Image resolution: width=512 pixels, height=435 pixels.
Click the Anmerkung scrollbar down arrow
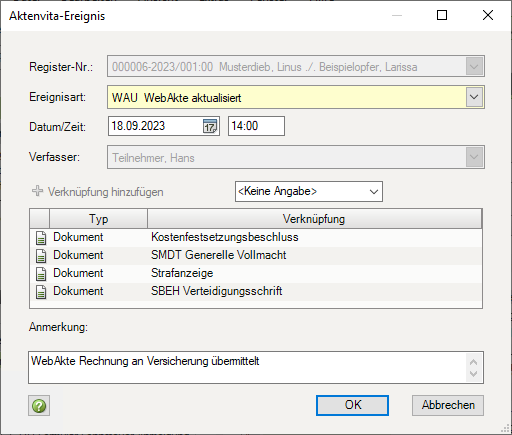pyautogui.click(x=473, y=375)
